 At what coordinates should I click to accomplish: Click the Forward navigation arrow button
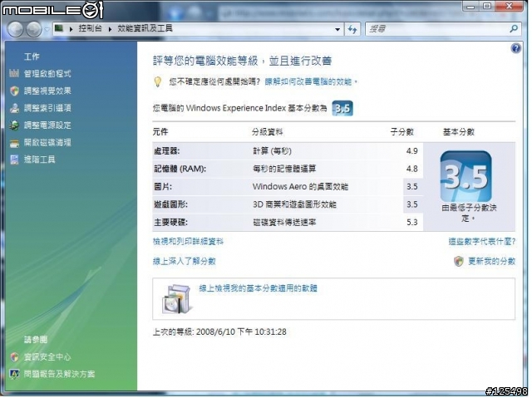(34, 29)
